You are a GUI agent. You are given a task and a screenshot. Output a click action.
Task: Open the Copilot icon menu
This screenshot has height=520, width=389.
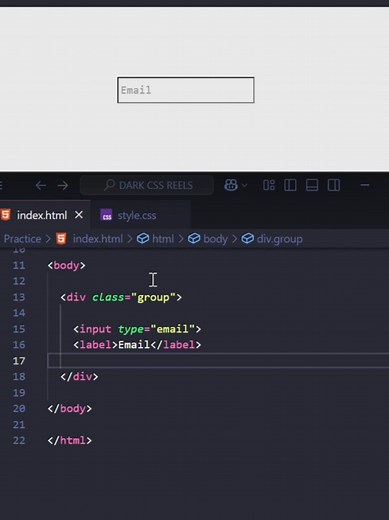pos(231,185)
